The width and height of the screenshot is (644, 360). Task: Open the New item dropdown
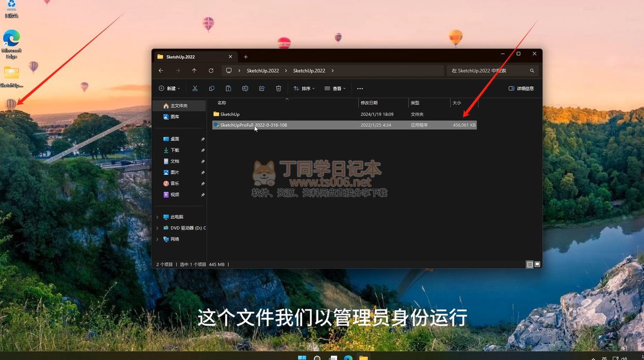pos(169,88)
